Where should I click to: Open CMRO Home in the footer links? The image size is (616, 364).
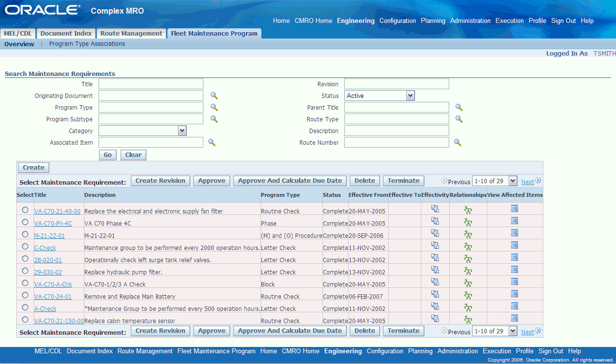coord(300,351)
